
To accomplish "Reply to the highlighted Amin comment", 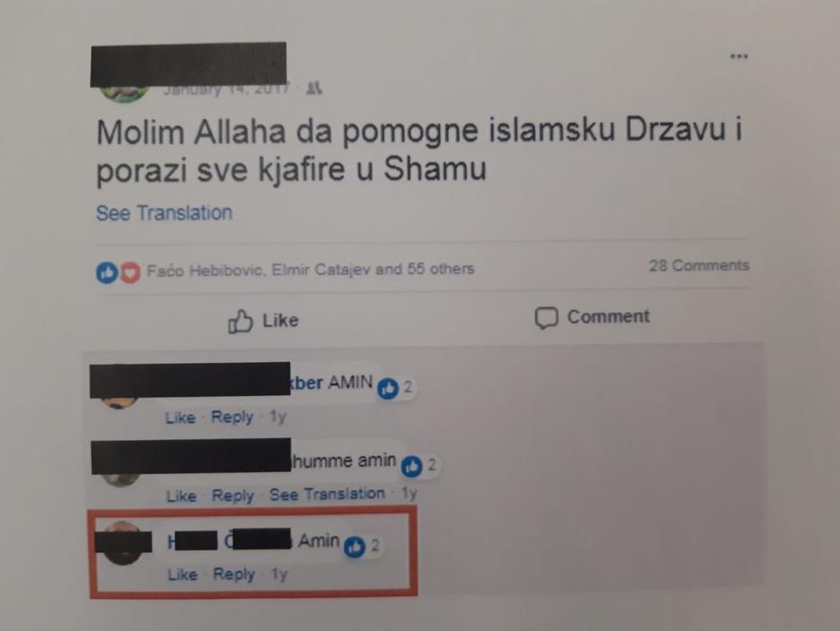I will [x=234, y=574].
